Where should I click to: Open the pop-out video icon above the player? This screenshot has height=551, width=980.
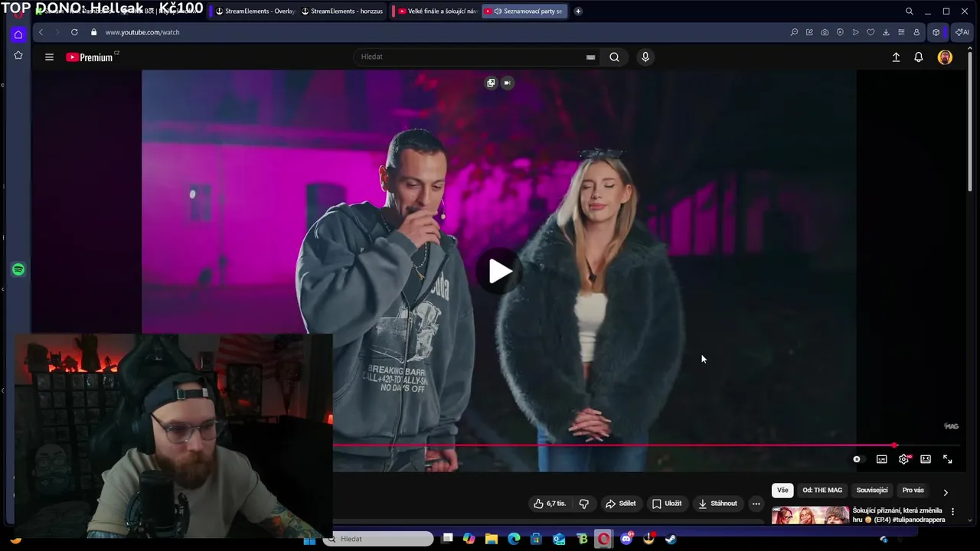pos(491,83)
